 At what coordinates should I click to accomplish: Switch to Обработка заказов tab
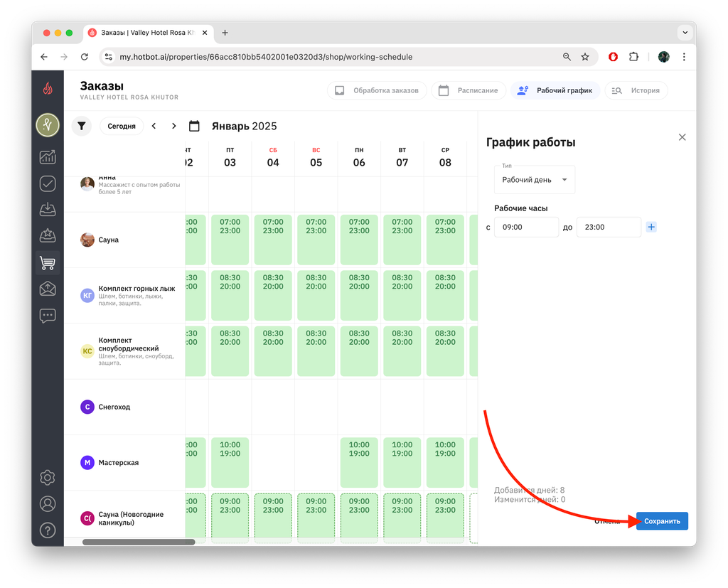coord(377,90)
